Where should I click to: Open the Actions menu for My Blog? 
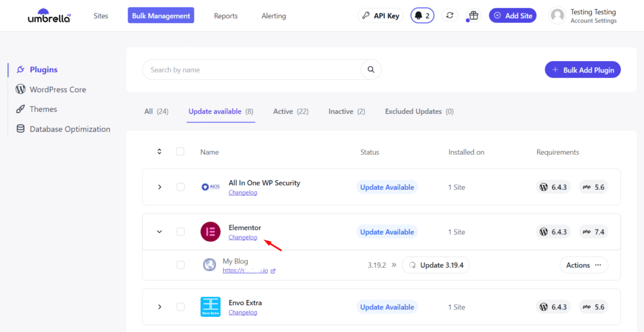click(584, 265)
